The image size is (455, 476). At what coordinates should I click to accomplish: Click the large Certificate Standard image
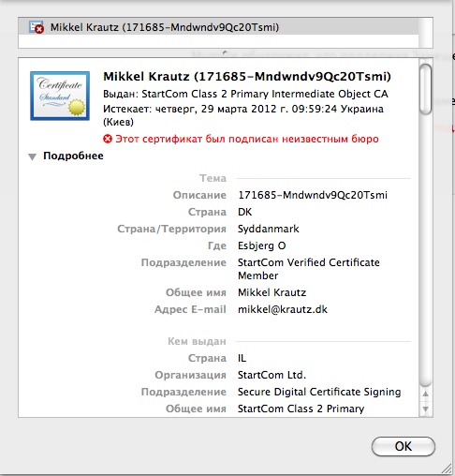click(60, 96)
